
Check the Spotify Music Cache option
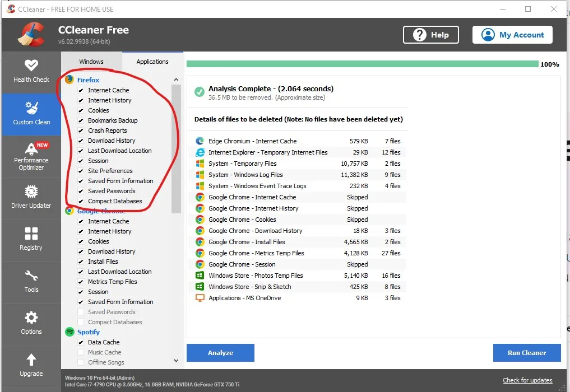click(81, 353)
